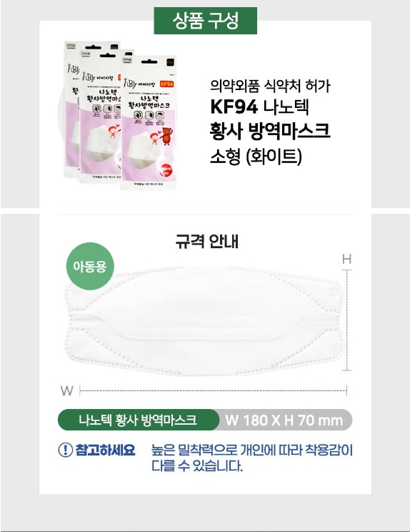Click the bear character illustration on package
The width and height of the screenshot is (410, 532).
point(166,135)
